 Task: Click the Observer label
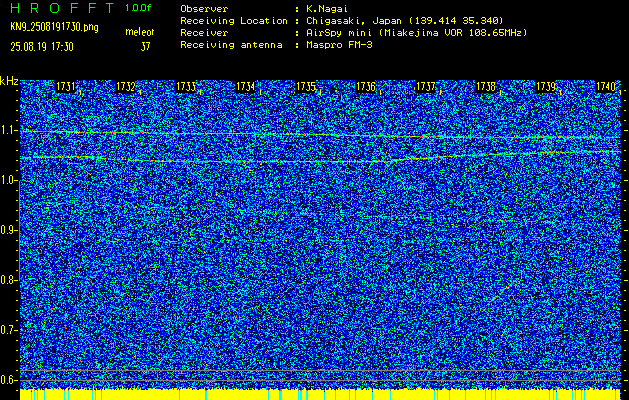click(x=204, y=9)
